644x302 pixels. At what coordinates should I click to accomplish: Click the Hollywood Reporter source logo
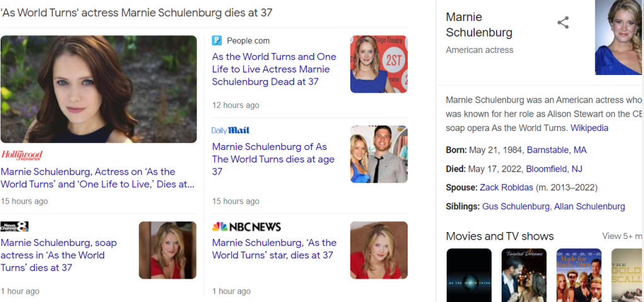(22, 155)
